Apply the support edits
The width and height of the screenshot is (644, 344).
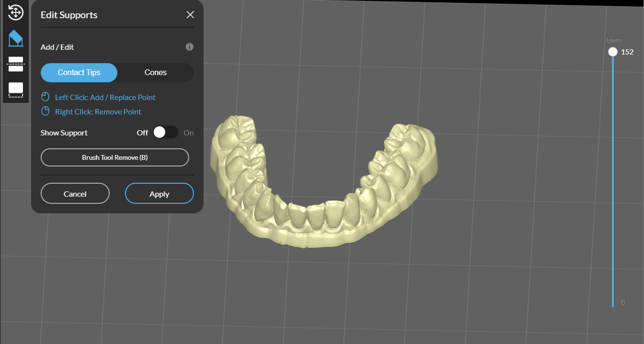pos(159,194)
